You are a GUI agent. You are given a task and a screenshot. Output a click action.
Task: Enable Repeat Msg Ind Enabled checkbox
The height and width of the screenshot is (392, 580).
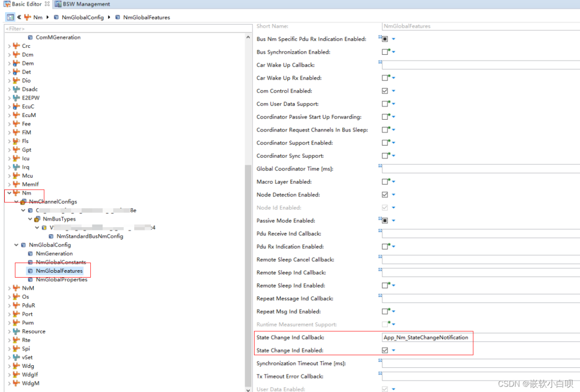[385, 311]
